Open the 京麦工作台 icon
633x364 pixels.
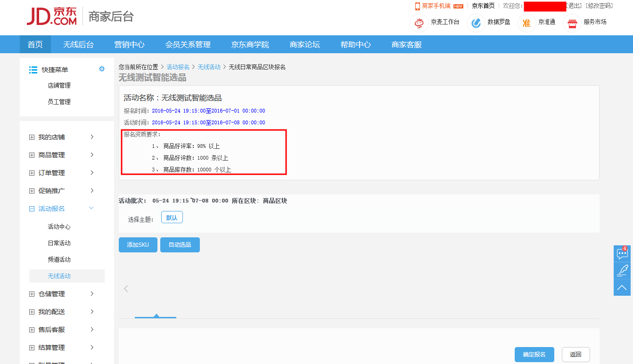(x=419, y=23)
